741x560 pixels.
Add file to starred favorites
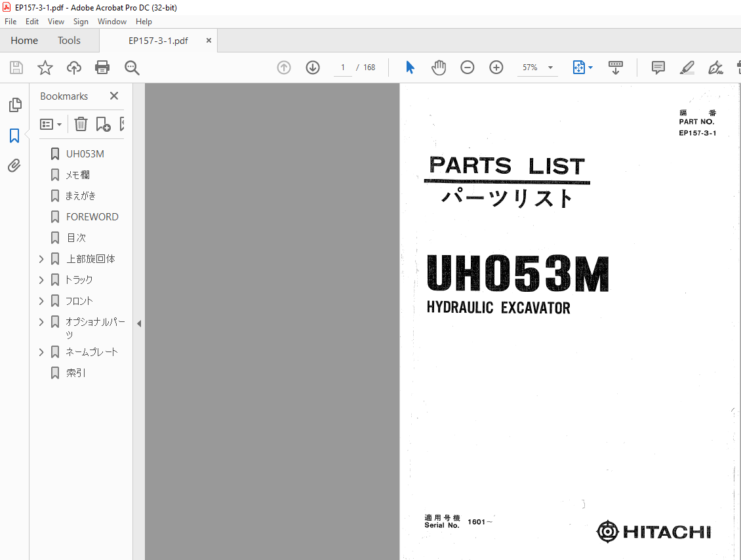coord(45,68)
